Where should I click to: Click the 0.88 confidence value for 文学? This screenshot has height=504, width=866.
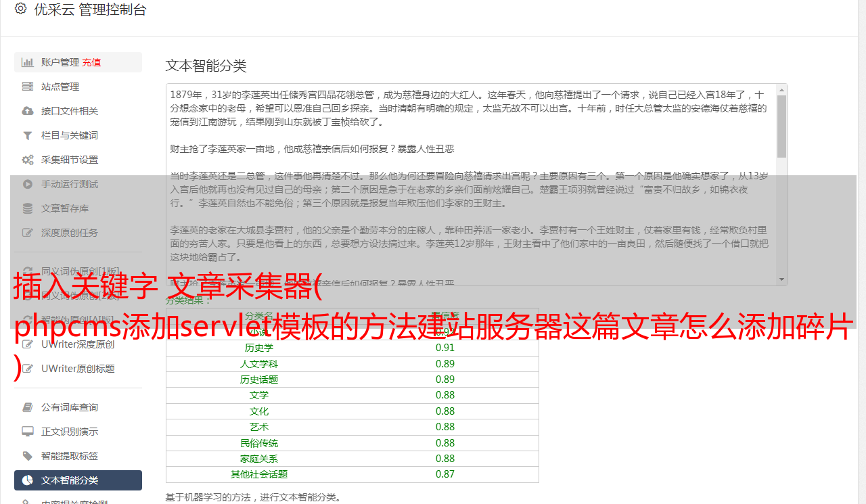[x=445, y=395]
